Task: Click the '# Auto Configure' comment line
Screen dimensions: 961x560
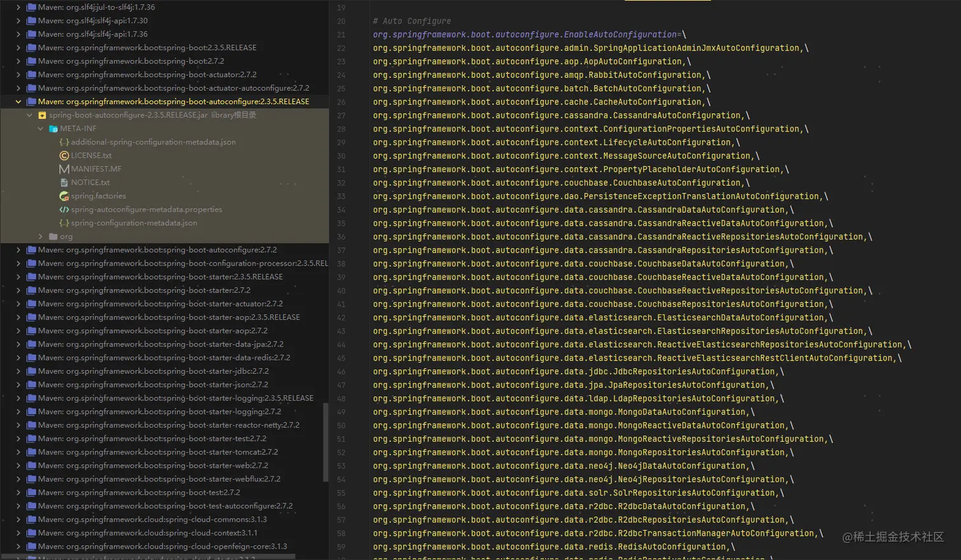Action: pos(412,21)
